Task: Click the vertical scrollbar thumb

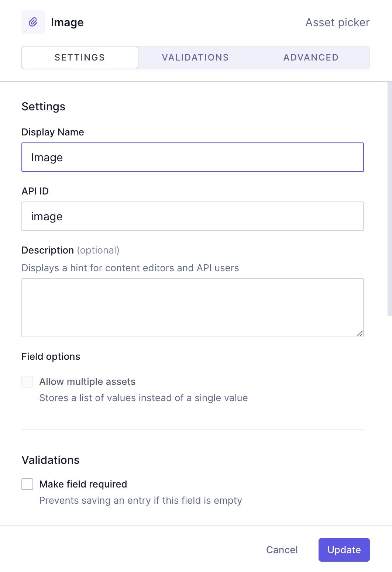Action: click(389, 199)
